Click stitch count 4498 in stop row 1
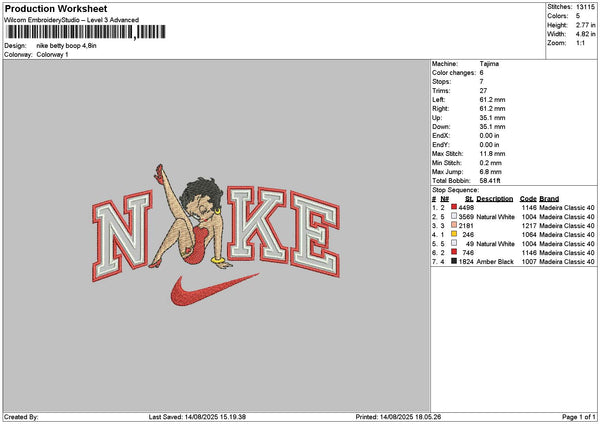Screen dimensions: 600x424 point(466,208)
